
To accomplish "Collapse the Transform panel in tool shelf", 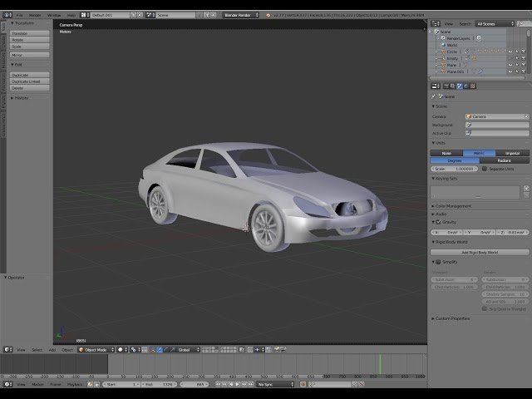I will pyautogui.click(x=22, y=23).
